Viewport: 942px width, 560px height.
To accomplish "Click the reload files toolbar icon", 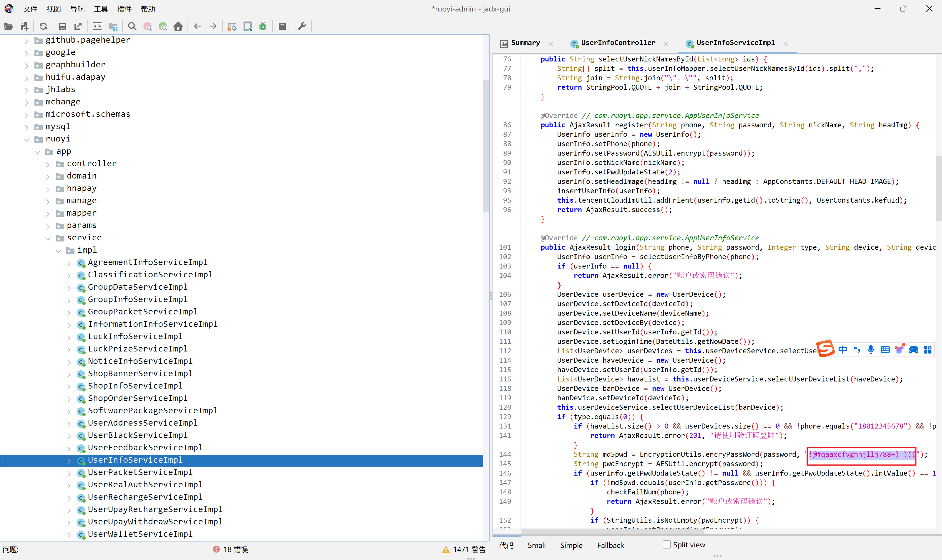I will pos(44,26).
